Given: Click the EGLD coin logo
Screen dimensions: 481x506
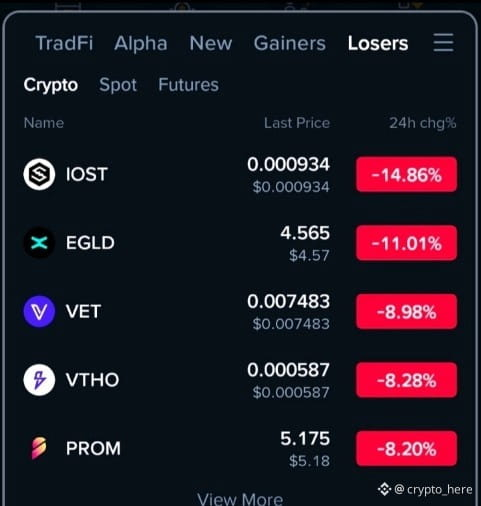Looking at the screenshot, I should pos(39,243).
